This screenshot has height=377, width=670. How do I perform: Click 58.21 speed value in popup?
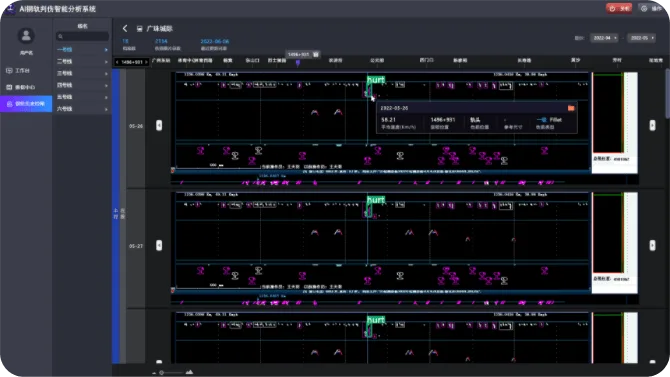point(388,120)
